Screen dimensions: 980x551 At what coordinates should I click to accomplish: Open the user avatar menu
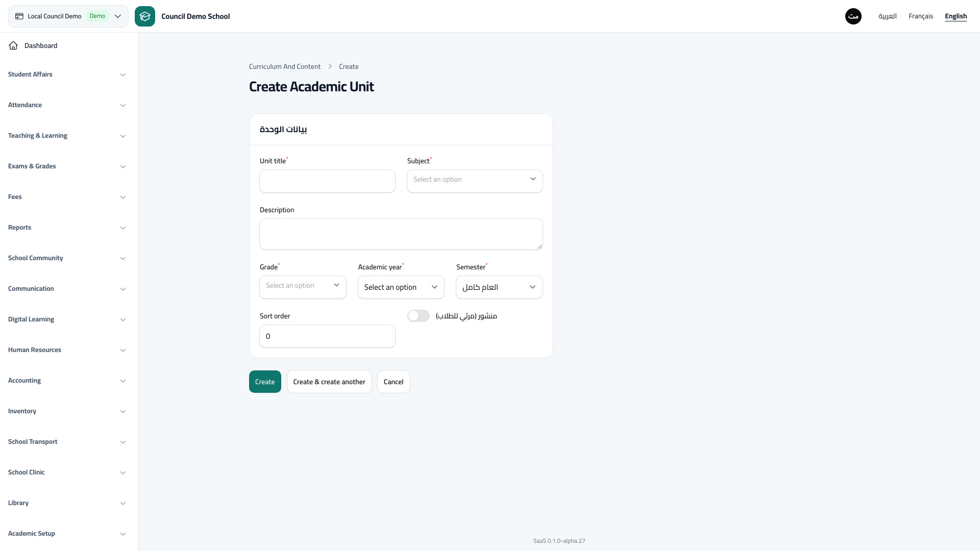click(x=853, y=16)
